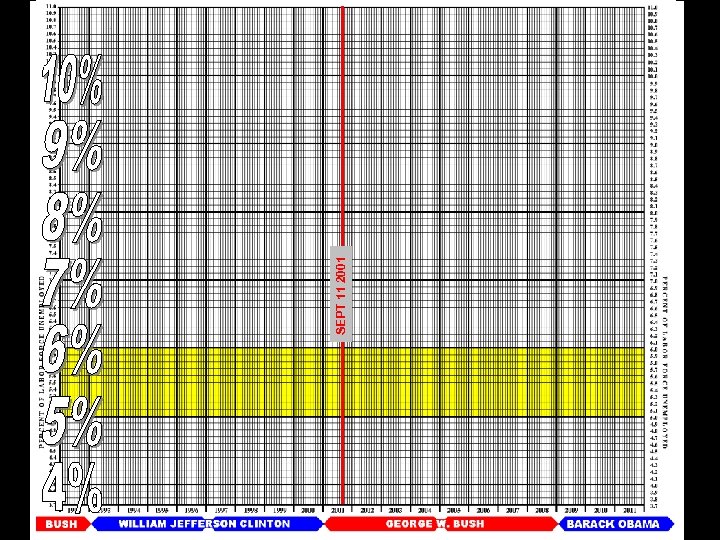Click the 2011 year label
Image resolution: width=720 pixels, height=540 pixels.
(x=630, y=510)
